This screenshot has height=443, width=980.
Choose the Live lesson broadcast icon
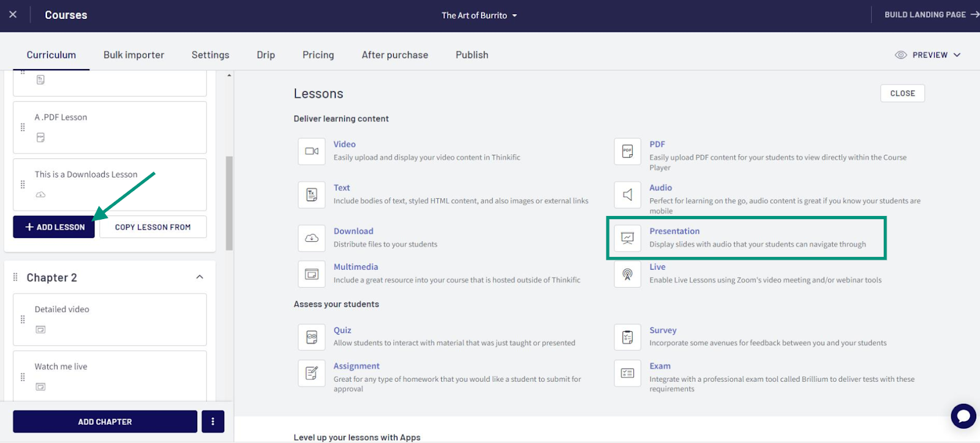pos(627,274)
